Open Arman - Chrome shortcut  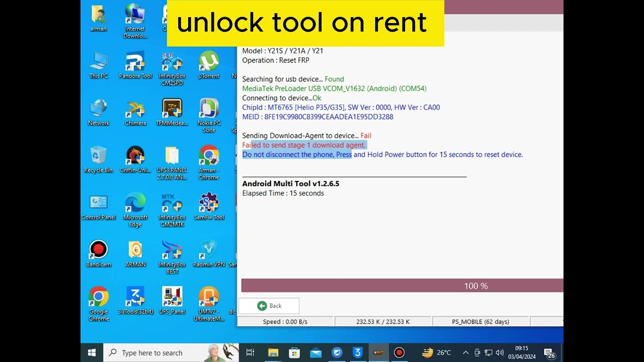(209, 163)
